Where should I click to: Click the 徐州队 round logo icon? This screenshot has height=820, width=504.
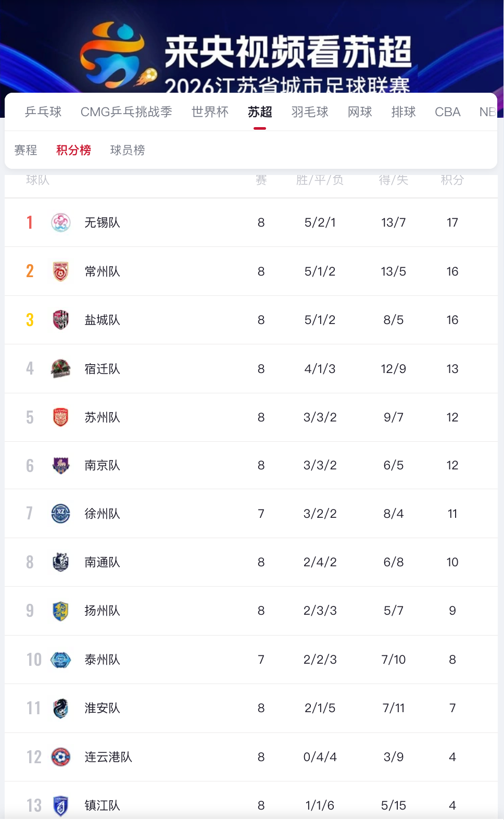pos(61,514)
